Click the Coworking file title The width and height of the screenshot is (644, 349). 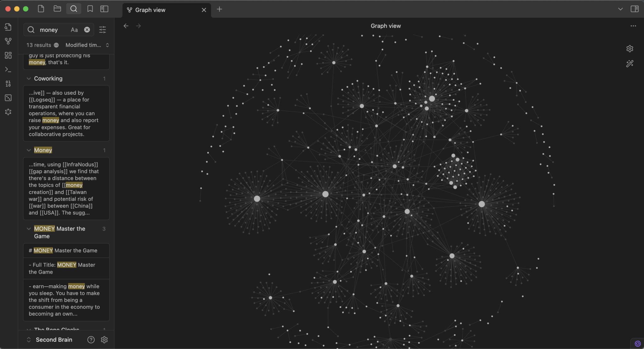click(x=48, y=79)
